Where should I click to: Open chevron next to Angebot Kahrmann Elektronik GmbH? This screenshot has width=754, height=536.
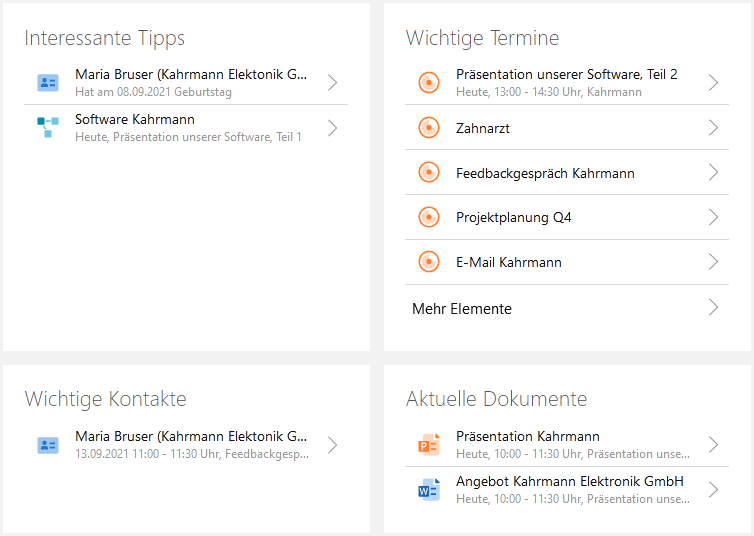[713, 490]
